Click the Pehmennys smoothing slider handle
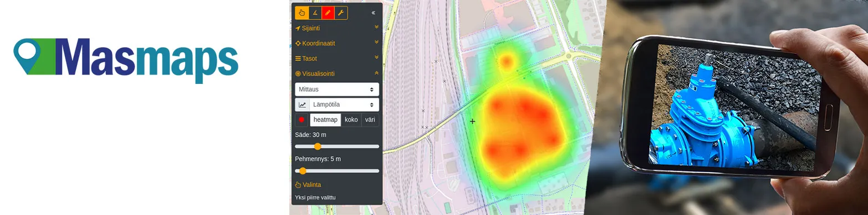This screenshot has height=215, width=868. (303, 171)
